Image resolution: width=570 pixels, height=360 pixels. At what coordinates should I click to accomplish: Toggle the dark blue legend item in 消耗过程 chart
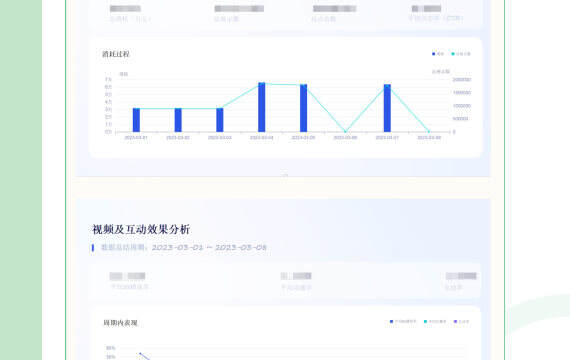[x=438, y=54]
